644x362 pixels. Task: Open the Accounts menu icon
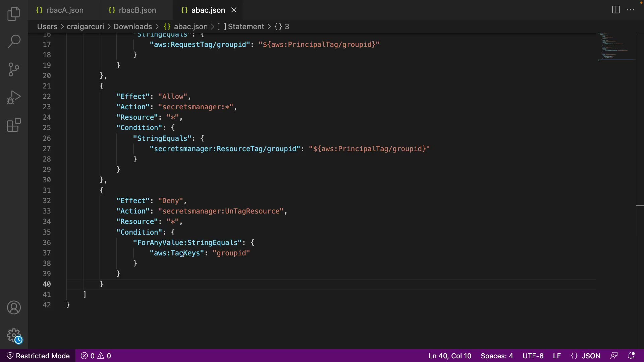(x=14, y=308)
